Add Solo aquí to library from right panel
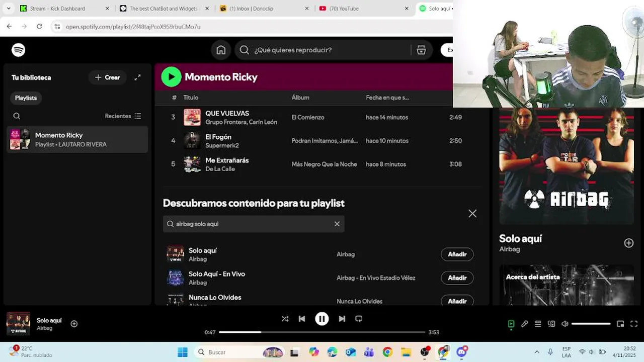 click(x=629, y=243)
